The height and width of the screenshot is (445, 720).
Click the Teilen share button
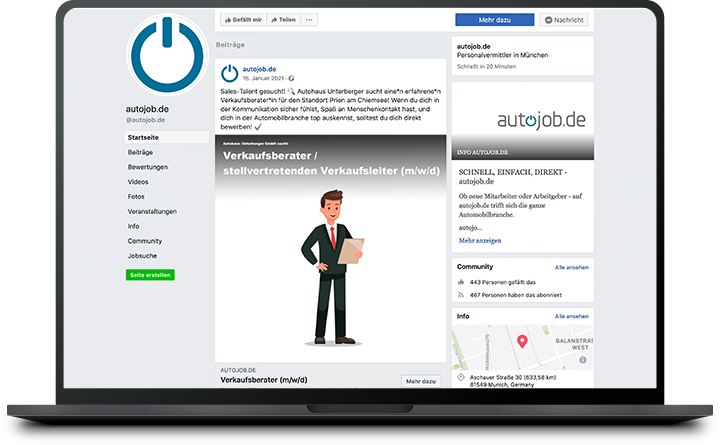[283, 20]
